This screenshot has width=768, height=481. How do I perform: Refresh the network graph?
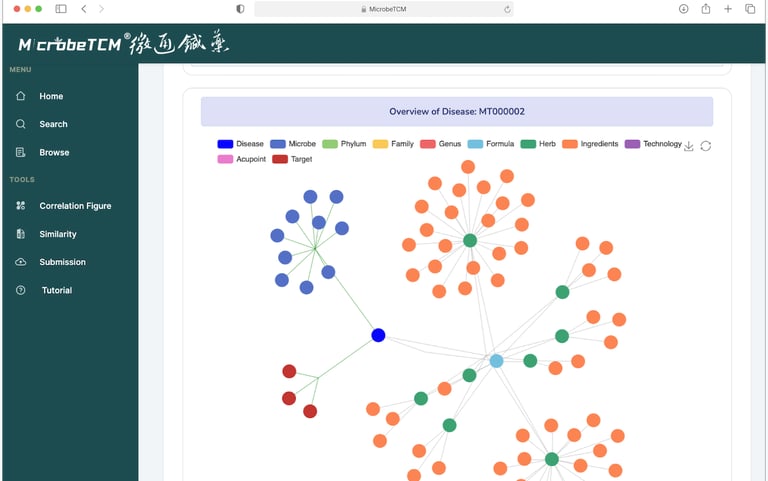(706, 146)
